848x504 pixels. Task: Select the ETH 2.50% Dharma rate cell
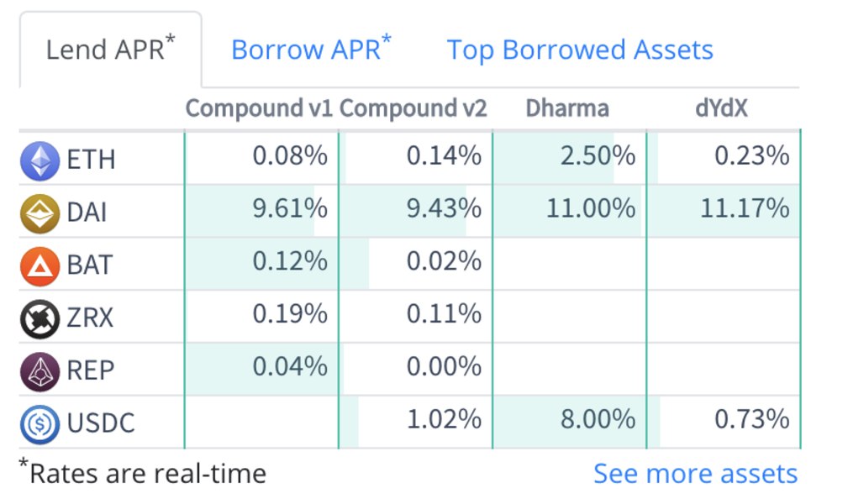pos(570,158)
